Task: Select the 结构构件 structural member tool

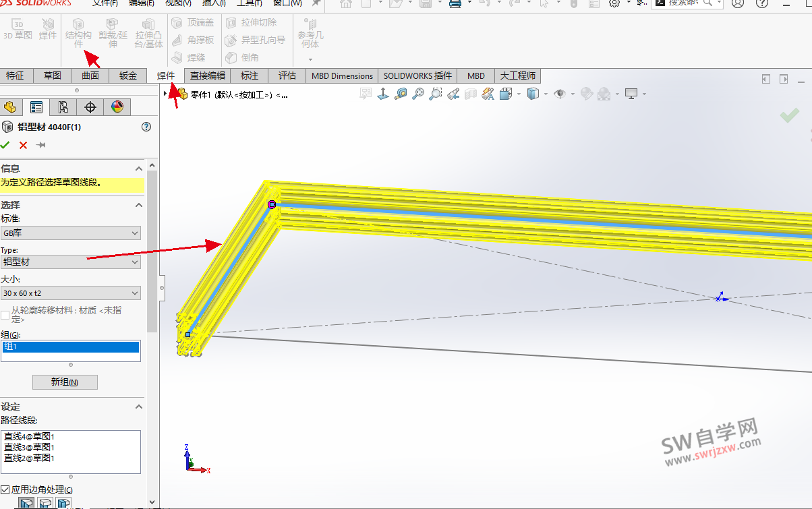Action: tap(78, 32)
